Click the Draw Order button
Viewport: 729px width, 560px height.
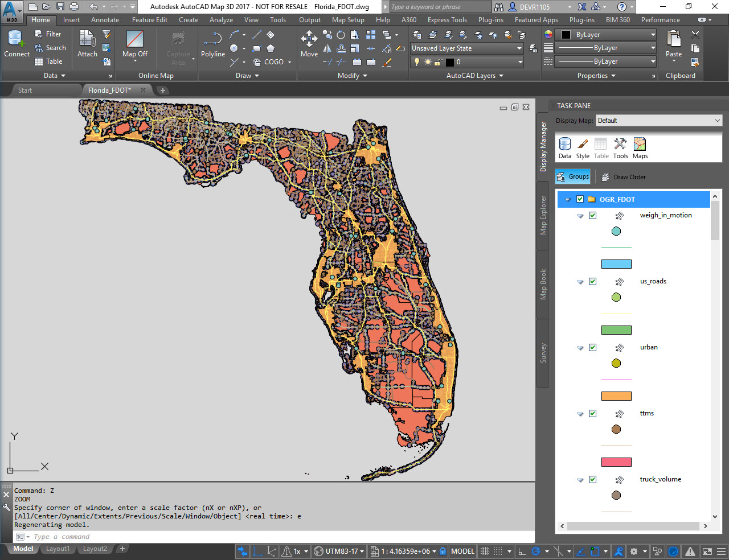tap(624, 177)
